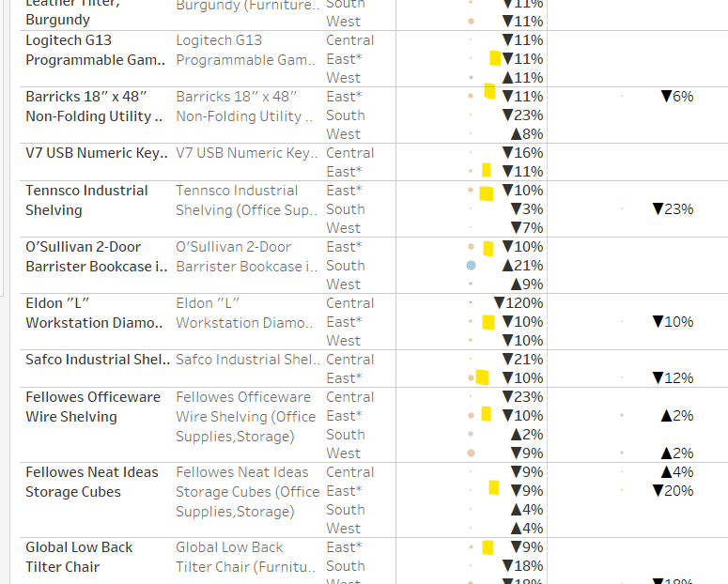Click yellow highlight in Logitech G13 East* row
This screenshot has width=728, height=584.
coord(495,58)
